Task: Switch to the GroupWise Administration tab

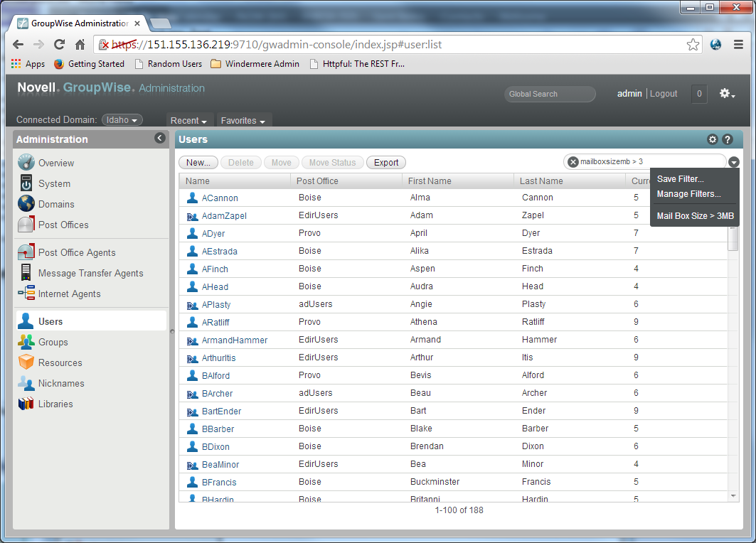Action: click(79, 23)
